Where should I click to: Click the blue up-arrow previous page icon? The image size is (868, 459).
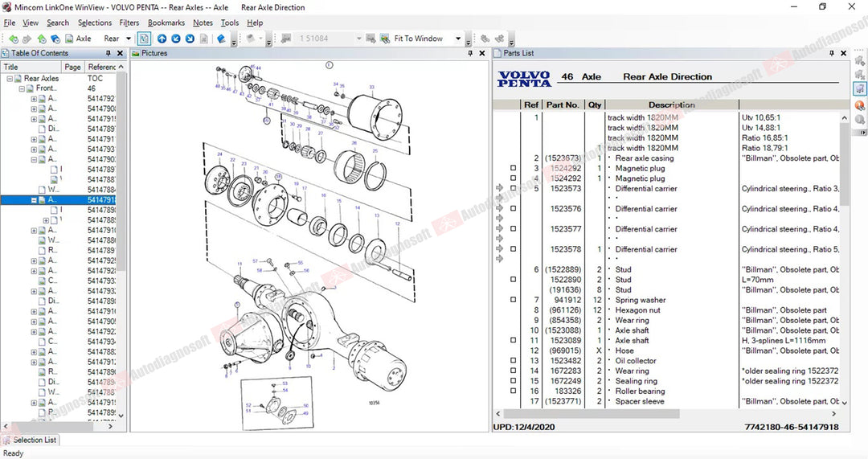[162, 39]
